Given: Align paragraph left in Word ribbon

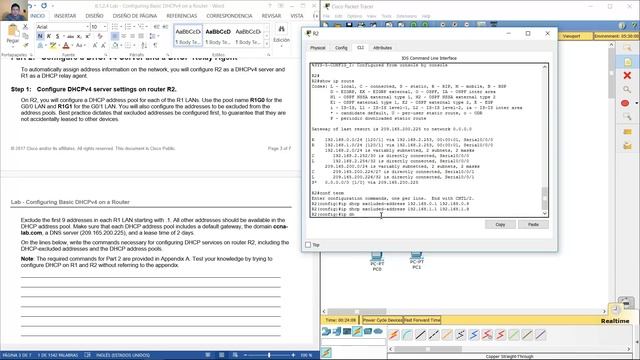Looking at the screenshot, I should tap(115, 36).
